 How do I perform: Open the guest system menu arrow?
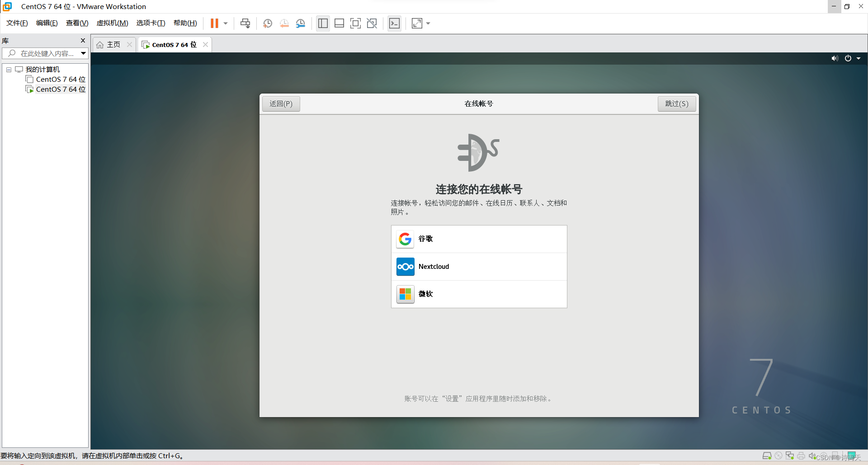tap(859, 58)
